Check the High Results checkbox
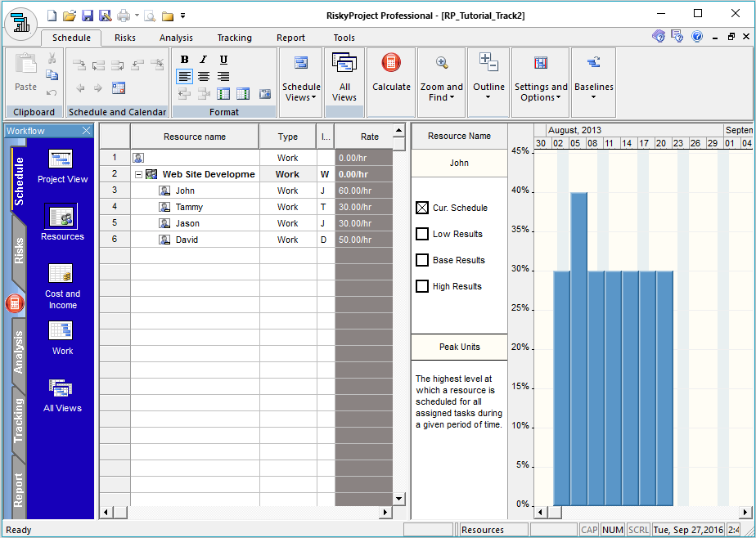Image resolution: width=756 pixels, height=538 pixels. (x=422, y=286)
